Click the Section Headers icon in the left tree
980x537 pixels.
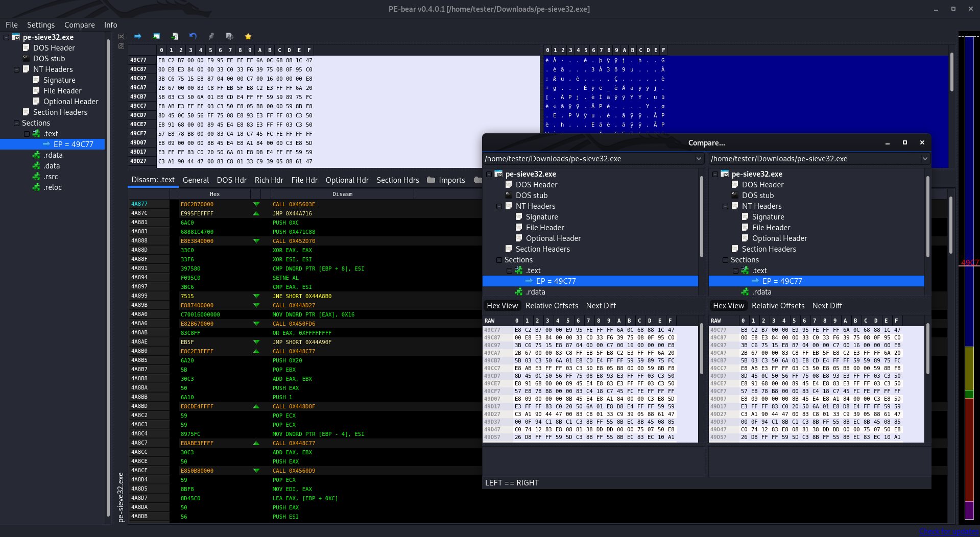pyautogui.click(x=26, y=112)
